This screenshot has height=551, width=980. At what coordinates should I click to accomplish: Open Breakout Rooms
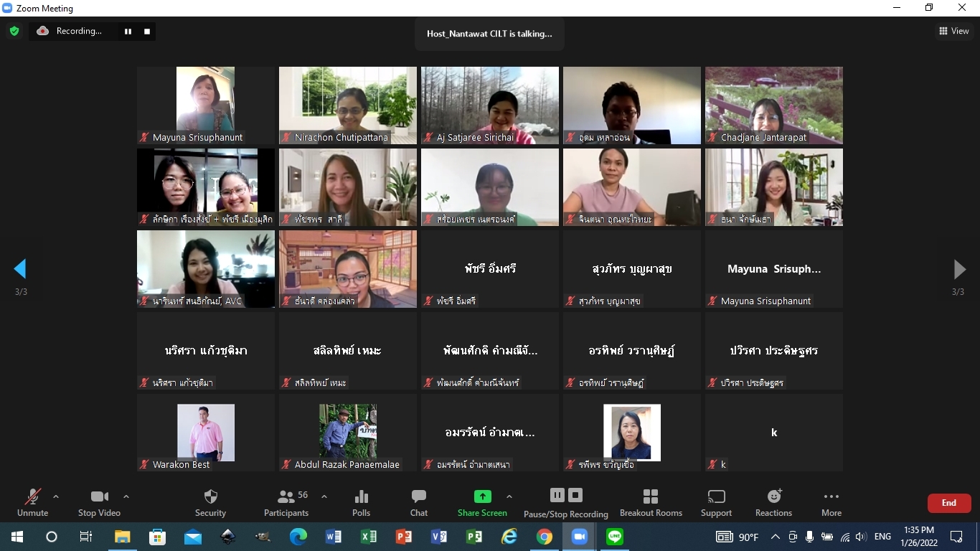pyautogui.click(x=651, y=502)
